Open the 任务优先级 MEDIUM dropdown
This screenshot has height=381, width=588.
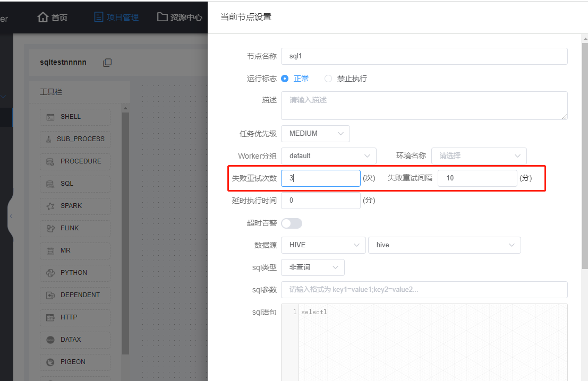click(316, 134)
